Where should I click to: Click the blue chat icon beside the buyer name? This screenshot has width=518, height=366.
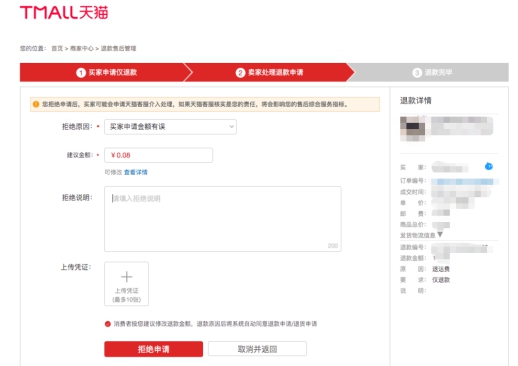[489, 166]
